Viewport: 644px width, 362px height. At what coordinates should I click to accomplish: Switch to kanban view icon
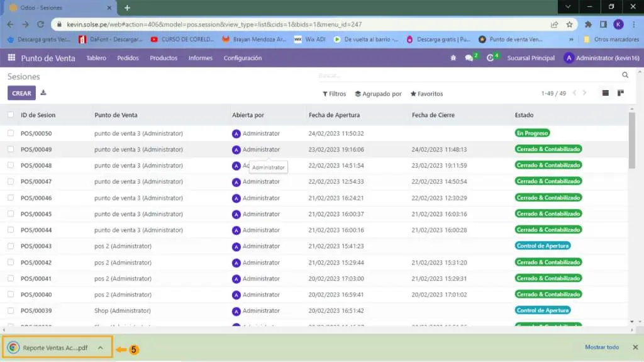point(621,93)
